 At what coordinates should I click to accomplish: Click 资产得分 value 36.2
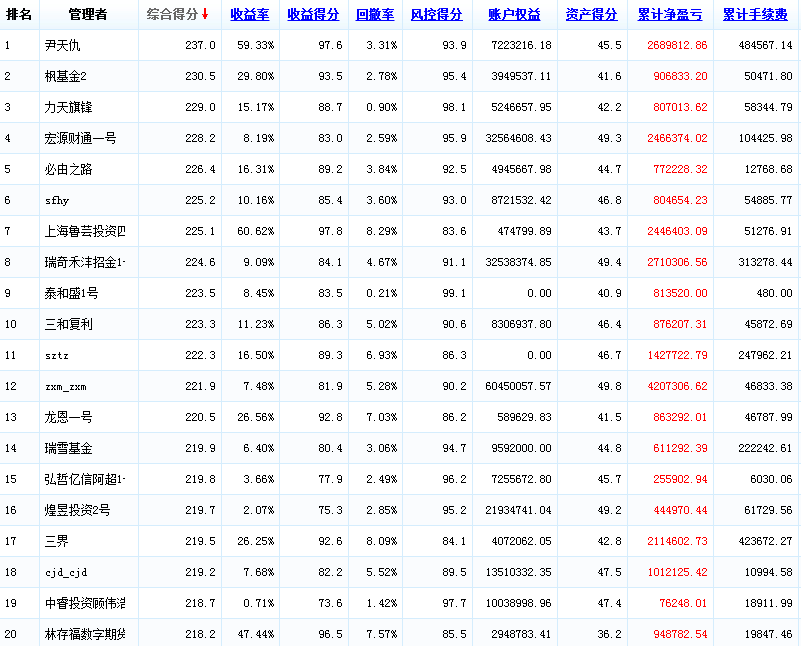pyautogui.click(x=609, y=634)
